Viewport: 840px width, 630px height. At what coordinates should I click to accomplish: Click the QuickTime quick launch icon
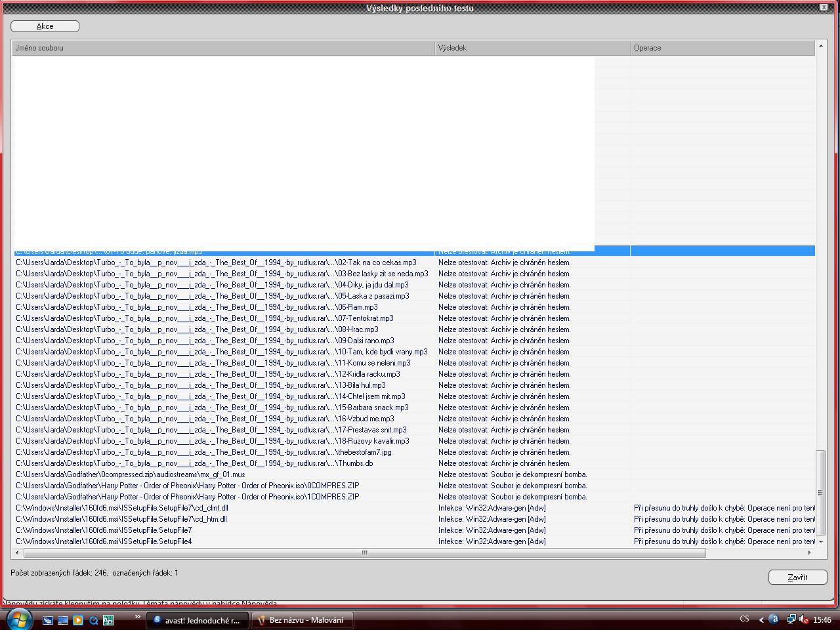[x=93, y=620]
